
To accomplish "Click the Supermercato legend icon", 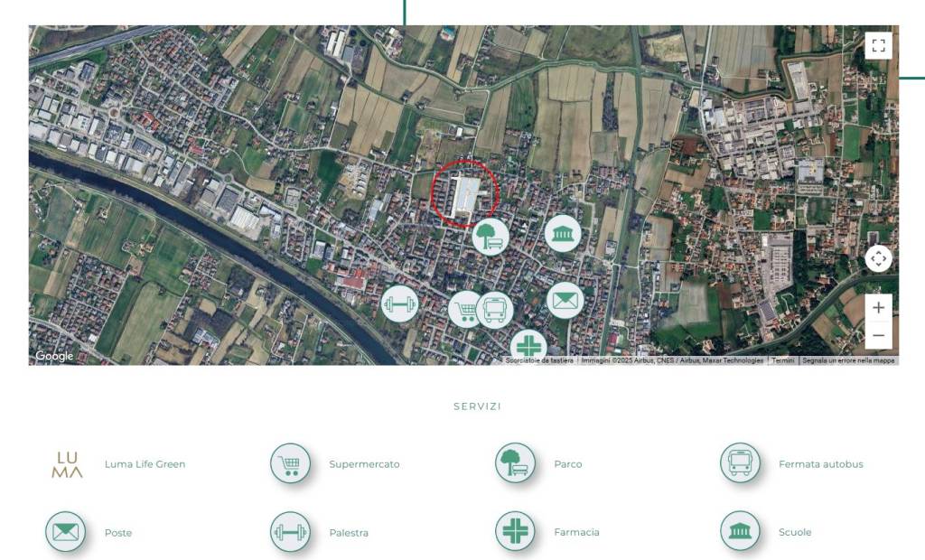I will pyautogui.click(x=290, y=463).
